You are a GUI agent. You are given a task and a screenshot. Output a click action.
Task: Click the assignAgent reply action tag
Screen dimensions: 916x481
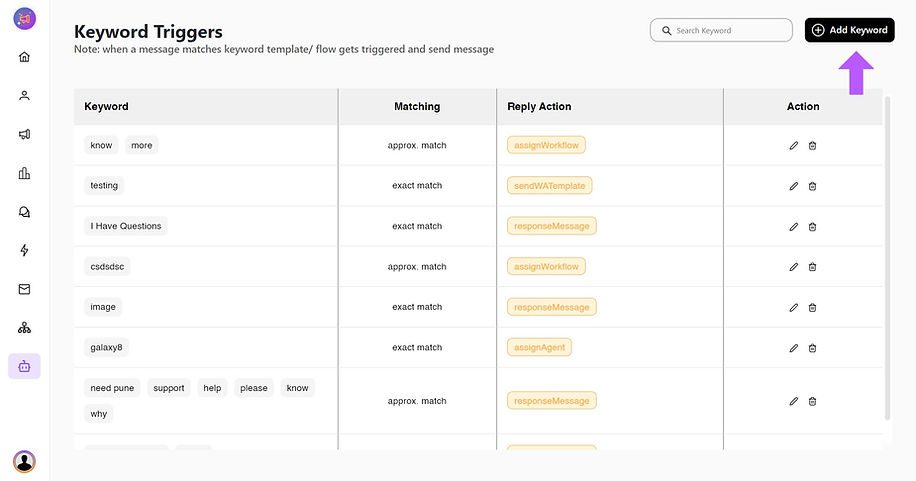[x=539, y=347]
